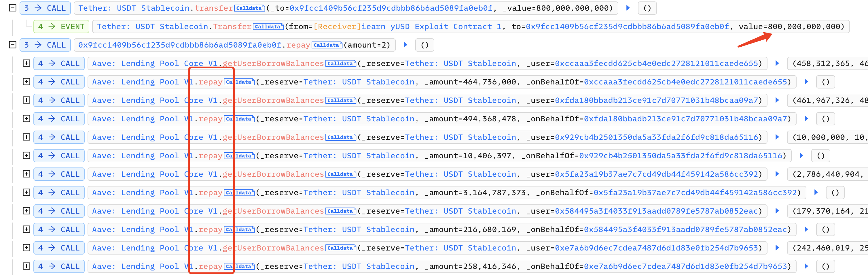Image resolution: width=868 pixels, height=275 pixels.
Task: Open _onBehalfOf address 0x5fa23a19b37ae7c7 link
Action: click(695, 193)
